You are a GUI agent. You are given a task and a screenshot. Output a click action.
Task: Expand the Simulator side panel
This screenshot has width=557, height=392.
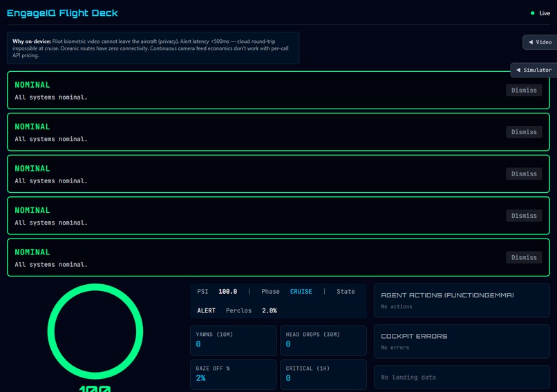(x=534, y=70)
